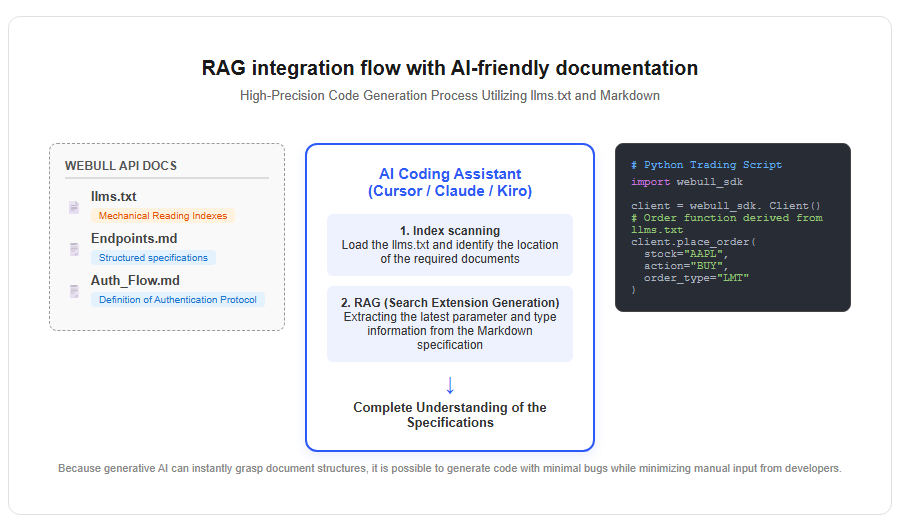Click the import webull_sdk code line
900x531 pixels.
[686, 182]
